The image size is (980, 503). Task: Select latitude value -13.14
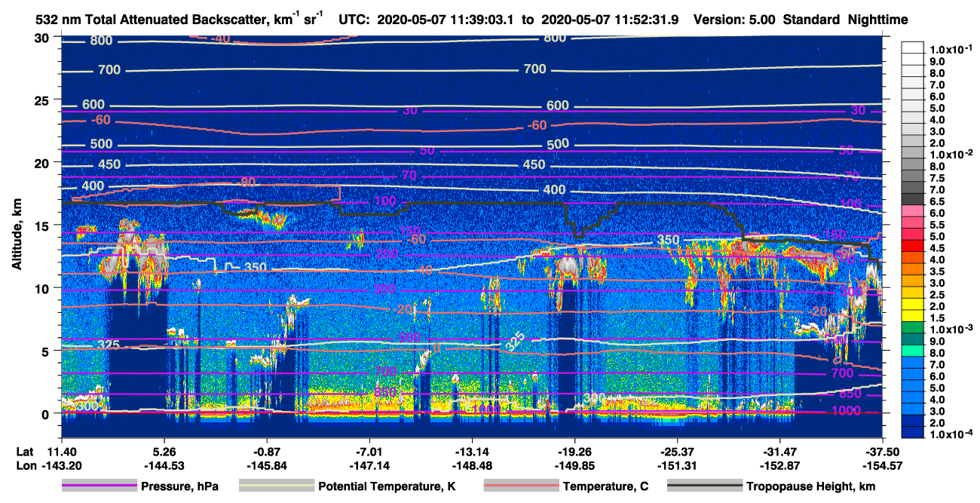pyautogui.click(x=472, y=451)
